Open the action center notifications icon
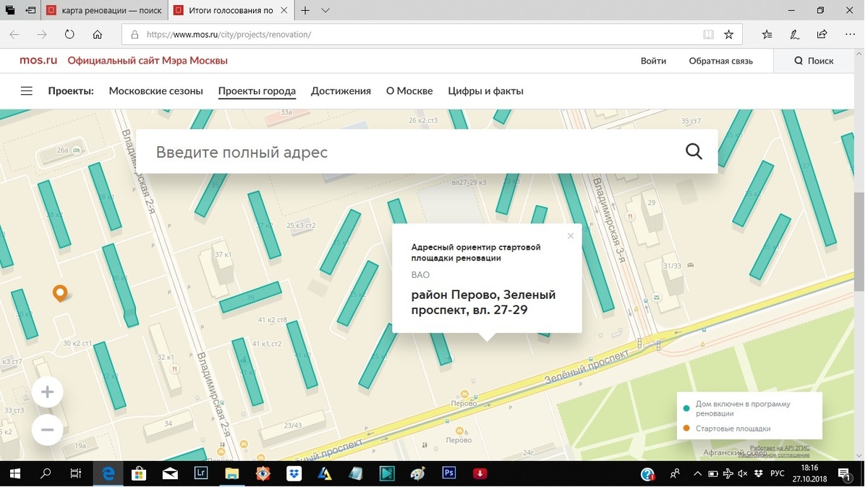This screenshot has height=490, width=868. (844, 474)
